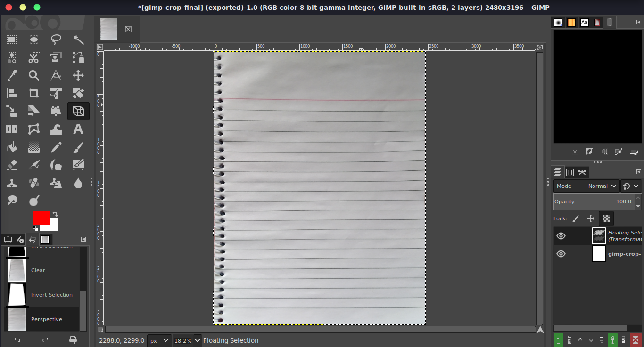Select the Text tool

coord(78,129)
